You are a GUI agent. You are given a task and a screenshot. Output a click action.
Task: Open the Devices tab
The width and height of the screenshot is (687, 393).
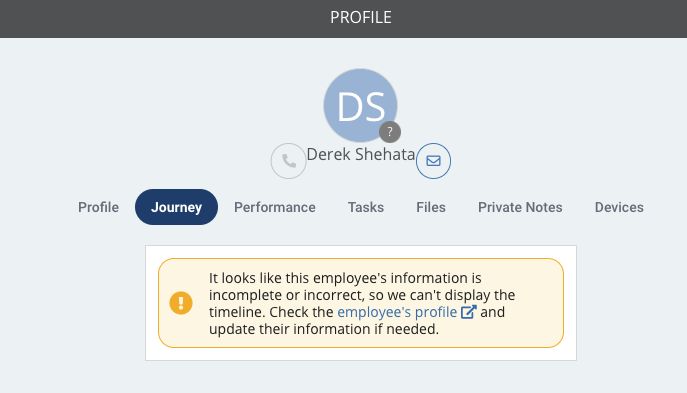coord(619,207)
